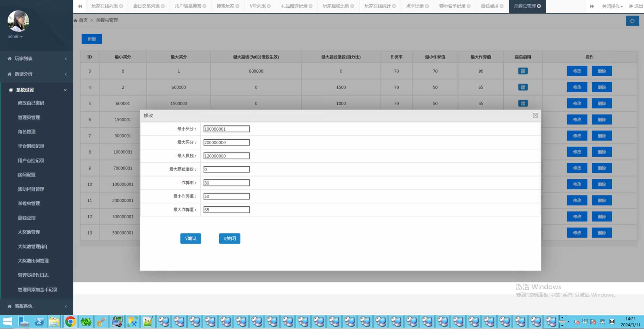Toggle 是否启用 button for row ID 5
The height and width of the screenshot is (329, 644).
pos(523,103)
